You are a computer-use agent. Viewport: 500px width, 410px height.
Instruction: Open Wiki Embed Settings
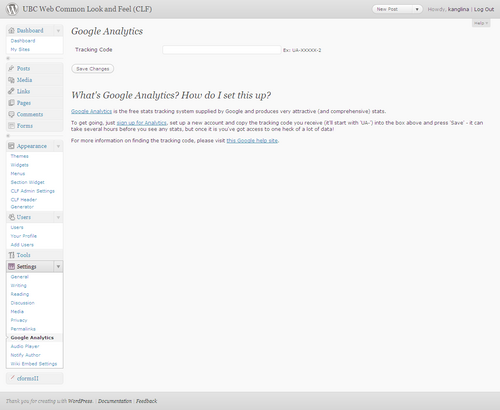(34, 363)
